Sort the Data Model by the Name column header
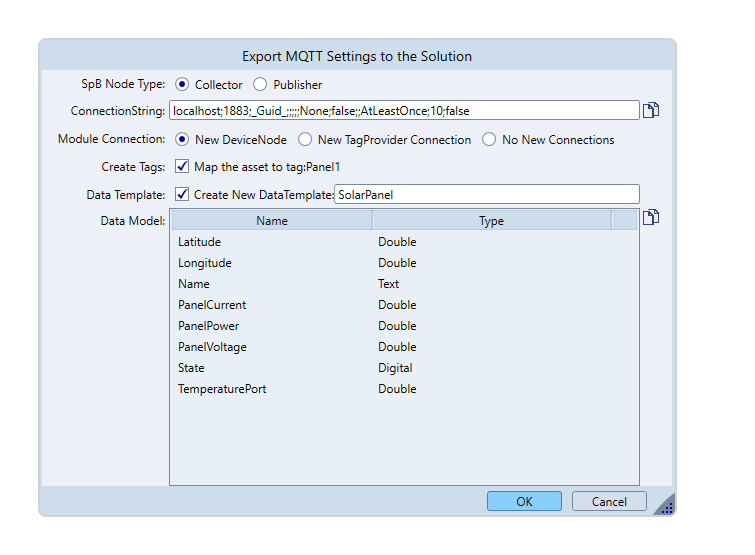This screenshot has width=755, height=555. (x=272, y=220)
